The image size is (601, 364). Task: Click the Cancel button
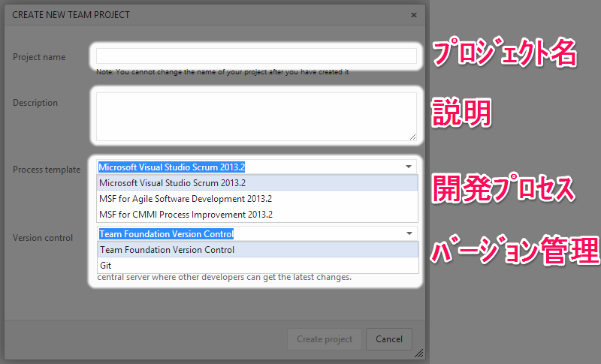coord(389,339)
